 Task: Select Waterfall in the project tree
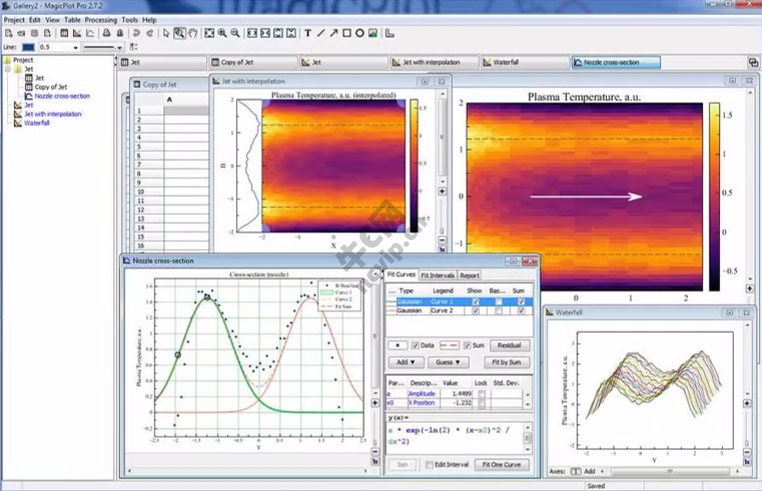coord(37,123)
